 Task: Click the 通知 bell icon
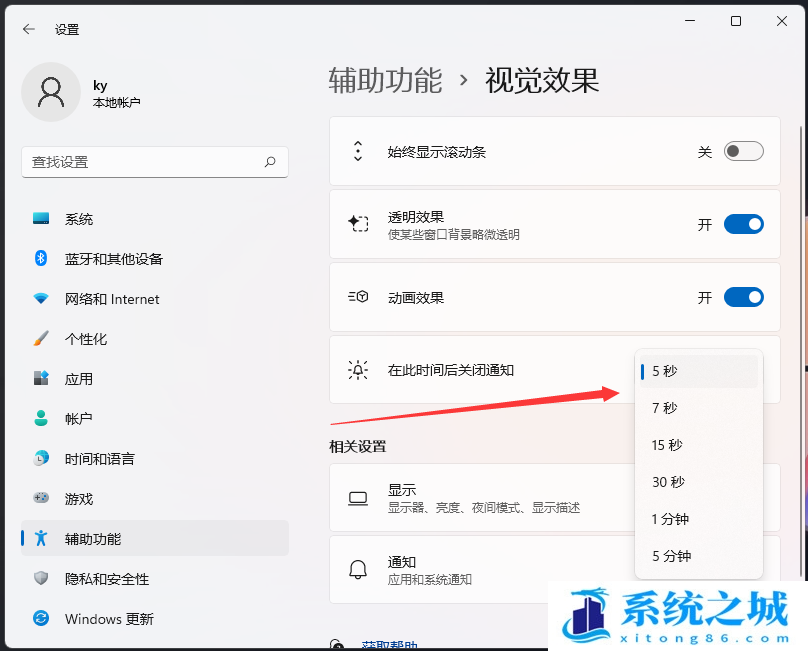(358, 570)
